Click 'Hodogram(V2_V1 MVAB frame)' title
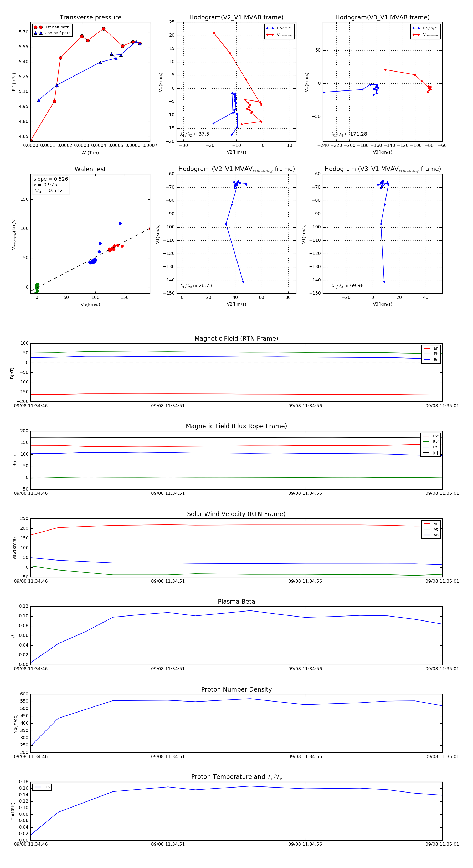The width and height of the screenshot is (473, 868). click(236, 18)
